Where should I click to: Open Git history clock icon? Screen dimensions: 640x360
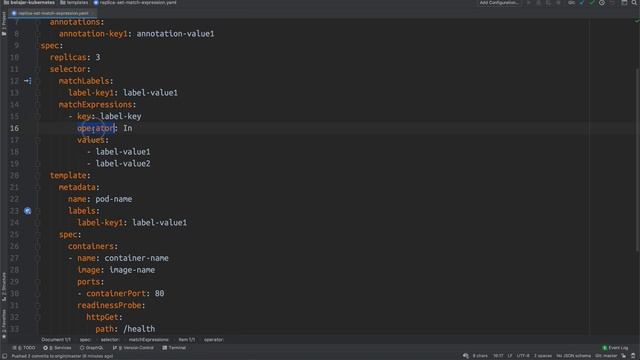(x=602, y=2)
